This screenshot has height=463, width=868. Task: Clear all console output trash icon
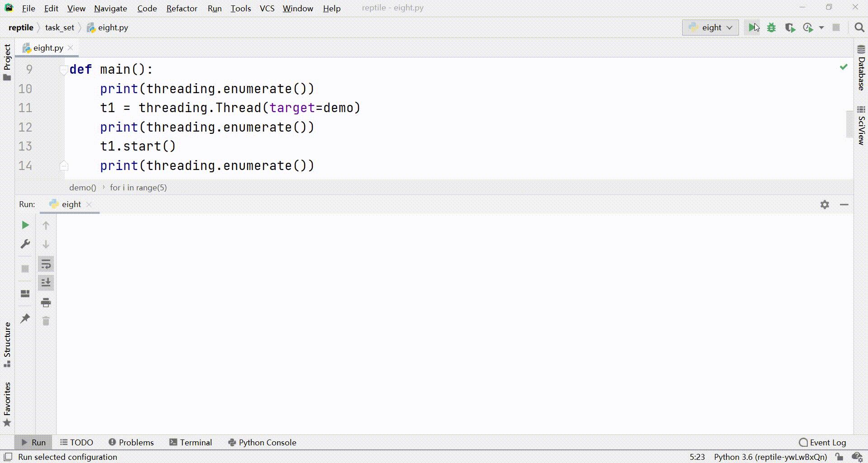coord(46,321)
